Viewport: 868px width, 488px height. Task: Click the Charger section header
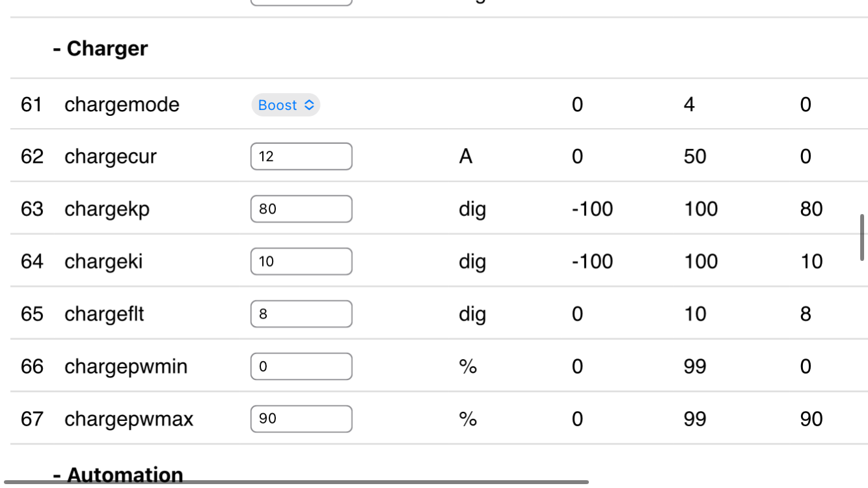coord(100,49)
